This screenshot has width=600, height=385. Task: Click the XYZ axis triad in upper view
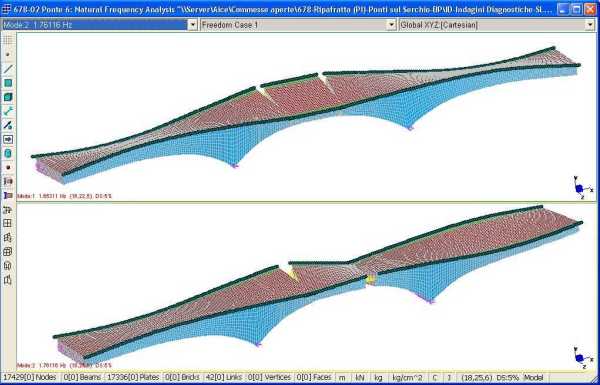click(580, 188)
